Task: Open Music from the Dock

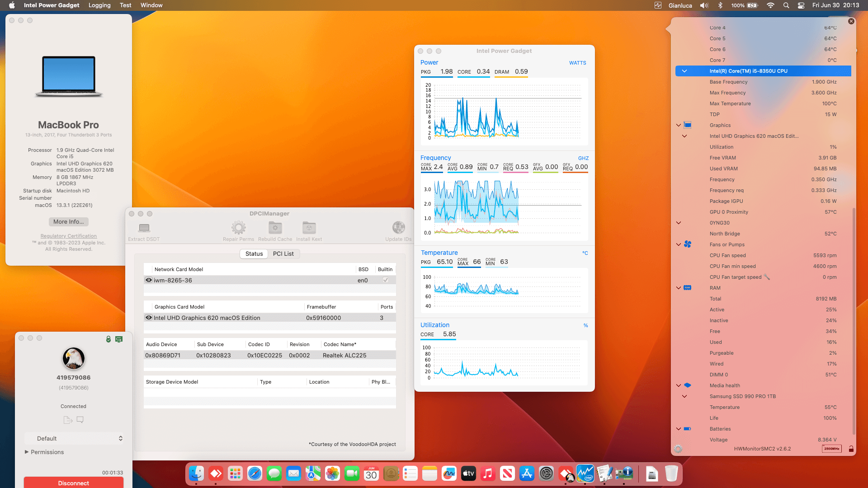Action: pos(488,474)
